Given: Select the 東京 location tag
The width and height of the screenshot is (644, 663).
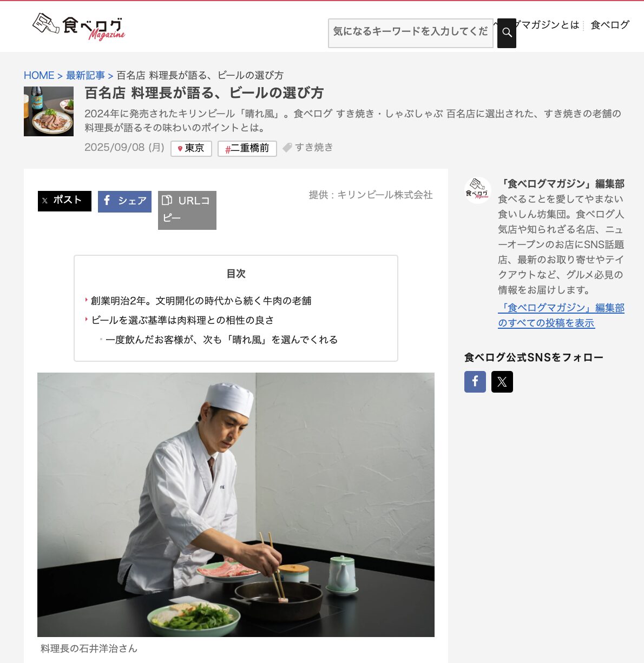Looking at the screenshot, I should 191,148.
